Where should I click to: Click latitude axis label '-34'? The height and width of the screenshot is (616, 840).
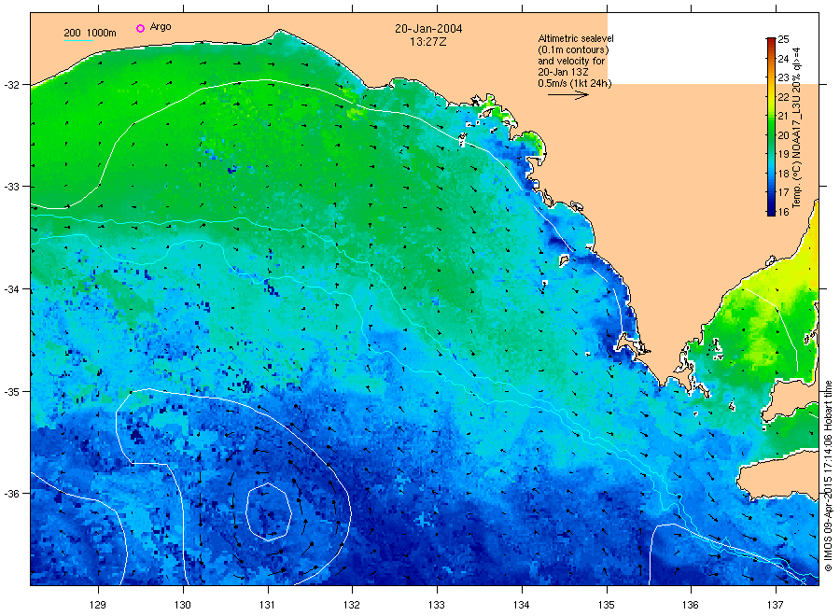11,289
